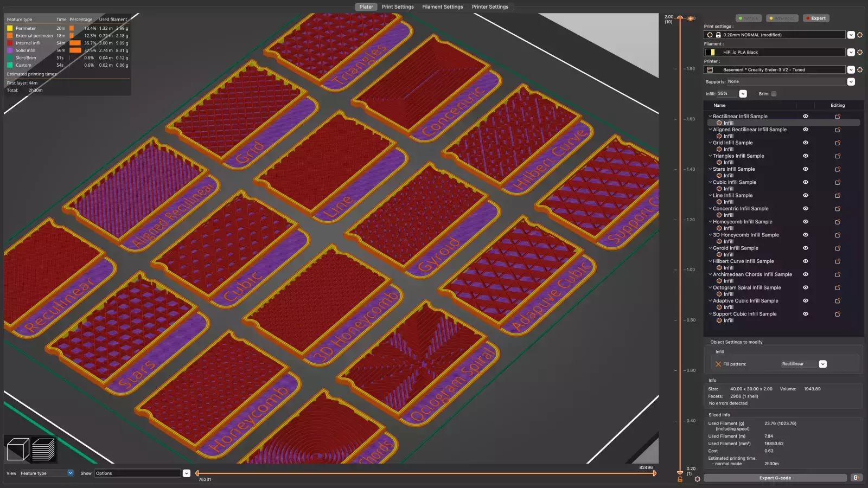Open the Fill pattern Rectilinear dropdown
This screenshot has width=868, height=488.
click(823, 364)
